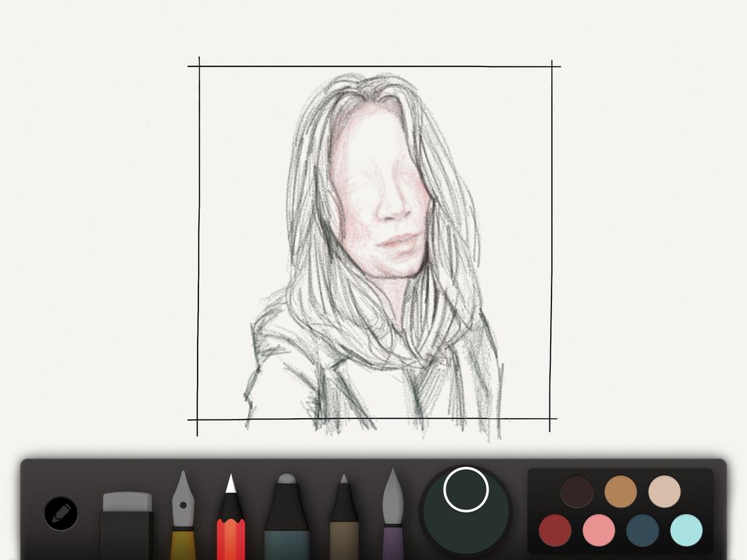Select the steel blue color swatch
Viewport: 747px width, 560px height.
[642, 529]
